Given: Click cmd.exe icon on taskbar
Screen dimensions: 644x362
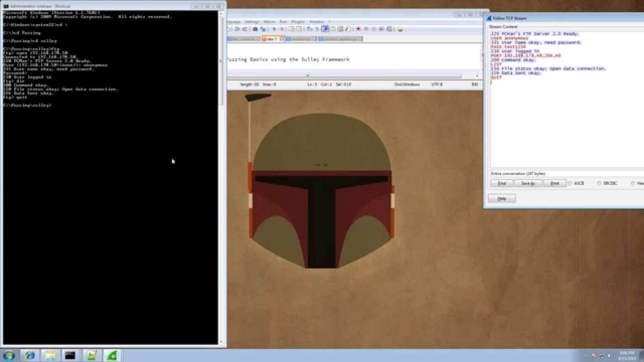Looking at the screenshot, I should [x=70, y=355].
